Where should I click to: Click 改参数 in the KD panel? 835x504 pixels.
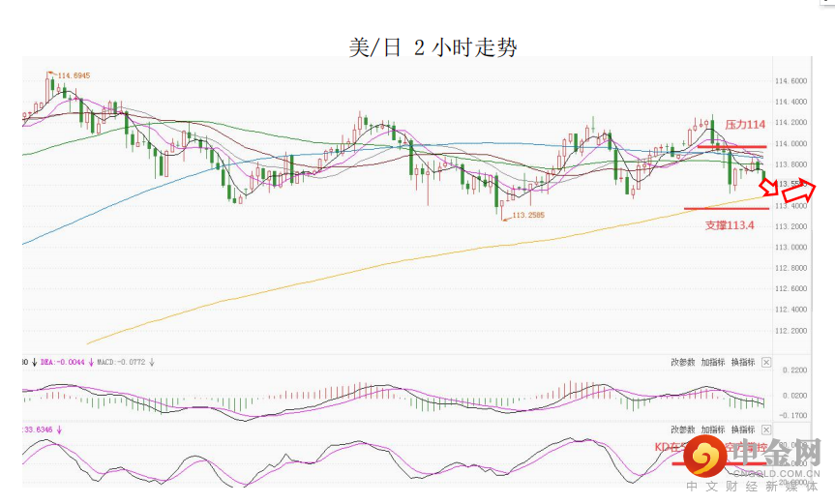[683, 430]
